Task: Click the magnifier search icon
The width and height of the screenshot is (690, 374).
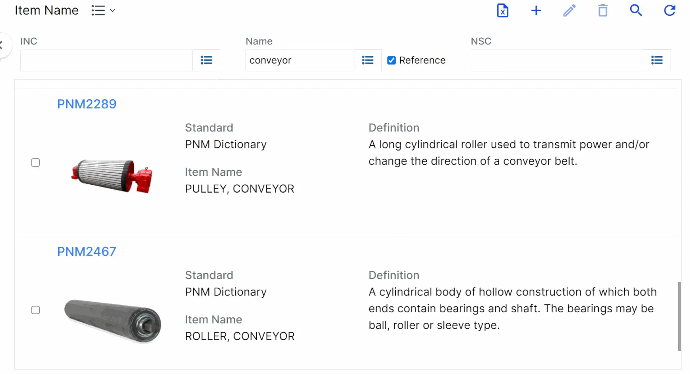Action: pyautogui.click(x=636, y=11)
